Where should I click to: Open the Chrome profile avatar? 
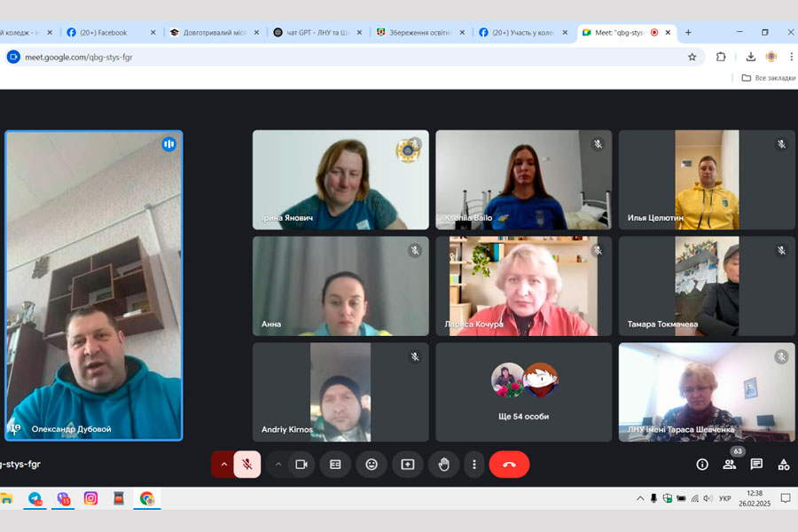pos(771,57)
